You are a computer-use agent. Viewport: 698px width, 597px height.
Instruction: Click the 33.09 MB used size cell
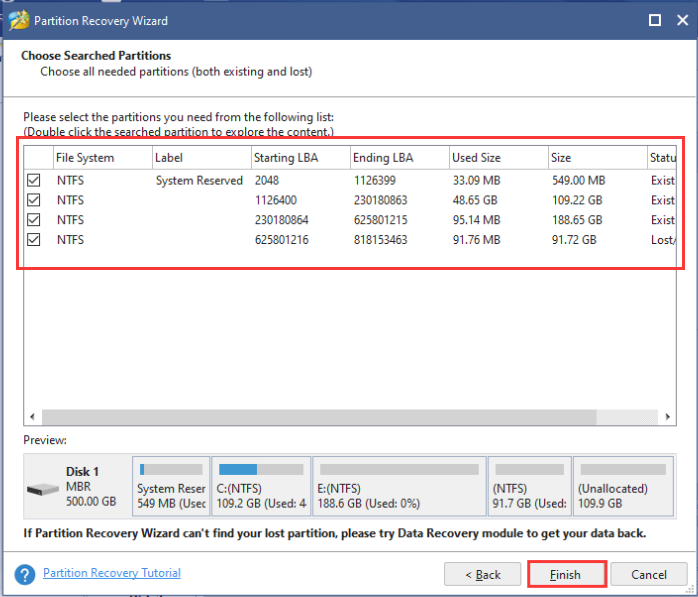[476, 180]
